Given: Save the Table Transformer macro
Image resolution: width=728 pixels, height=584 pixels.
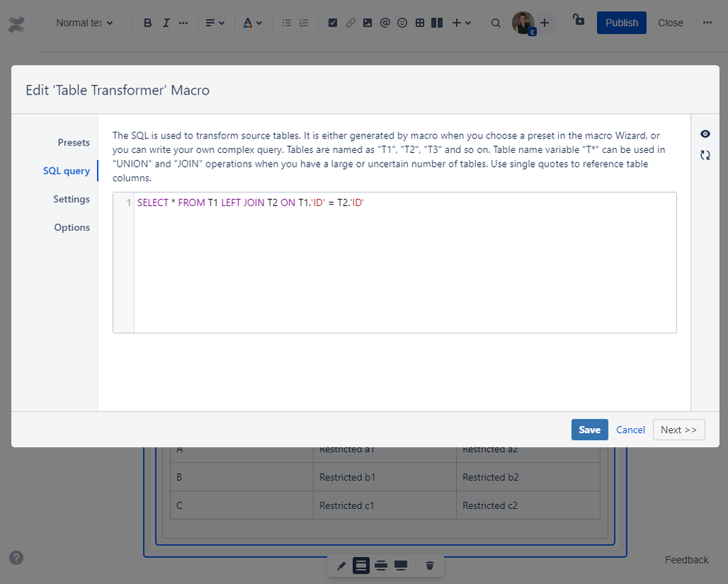Looking at the screenshot, I should pos(590,430).
